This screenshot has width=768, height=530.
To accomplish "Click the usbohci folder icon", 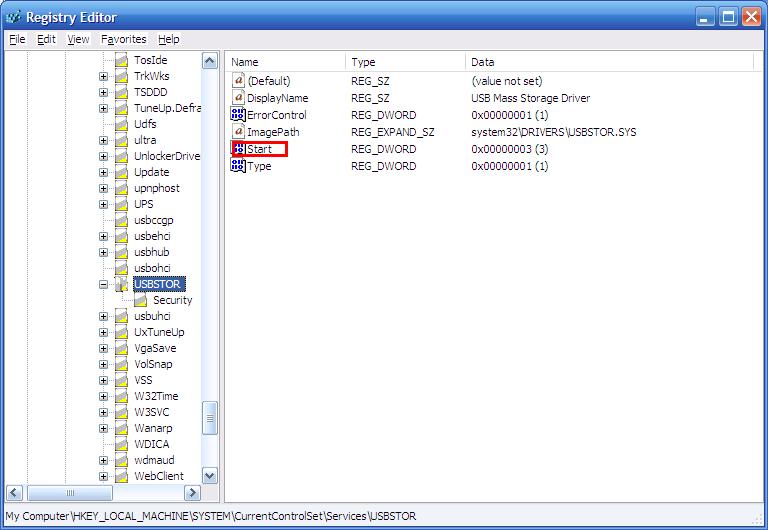I will tap(121, 268).
